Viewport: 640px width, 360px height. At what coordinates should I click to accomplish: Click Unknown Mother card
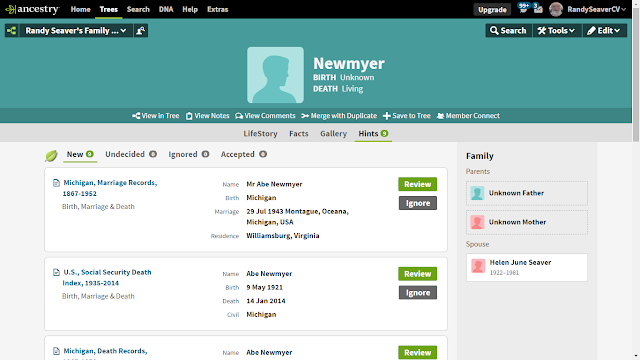pyautogui.click(x=527, y=222)
